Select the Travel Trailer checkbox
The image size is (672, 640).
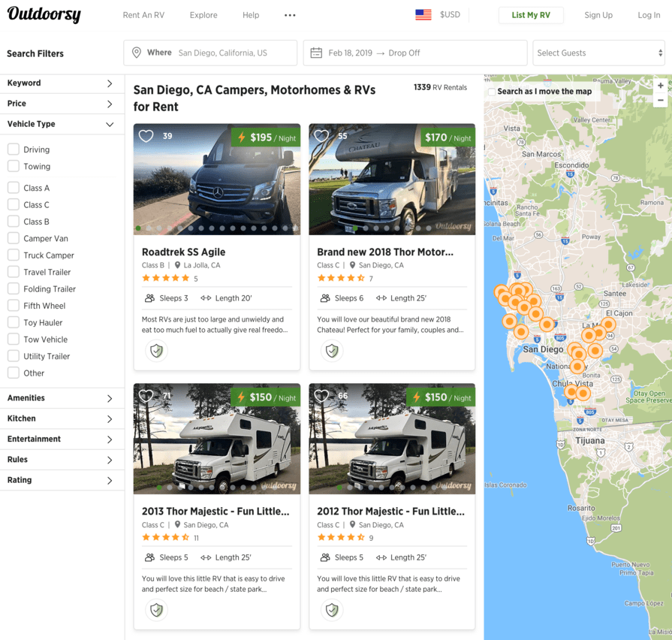(x=14, y=272)
